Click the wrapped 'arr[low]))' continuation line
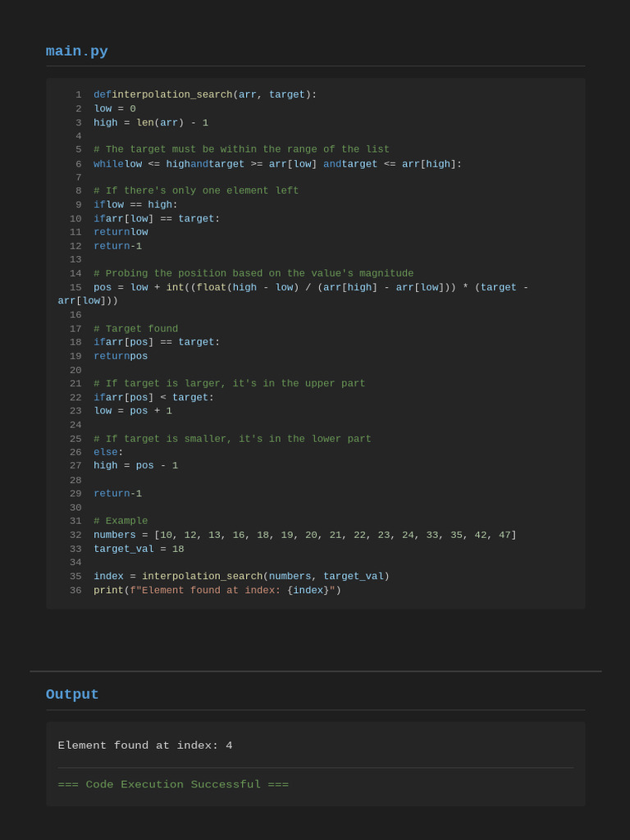The width and height of the screenshot is (630, 840). coord(88,301)
